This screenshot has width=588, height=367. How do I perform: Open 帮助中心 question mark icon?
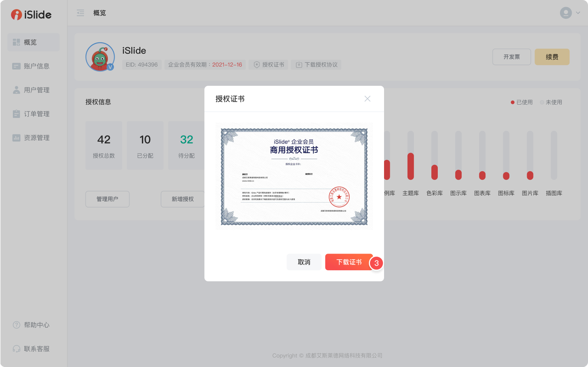click(x=16, y=325)
